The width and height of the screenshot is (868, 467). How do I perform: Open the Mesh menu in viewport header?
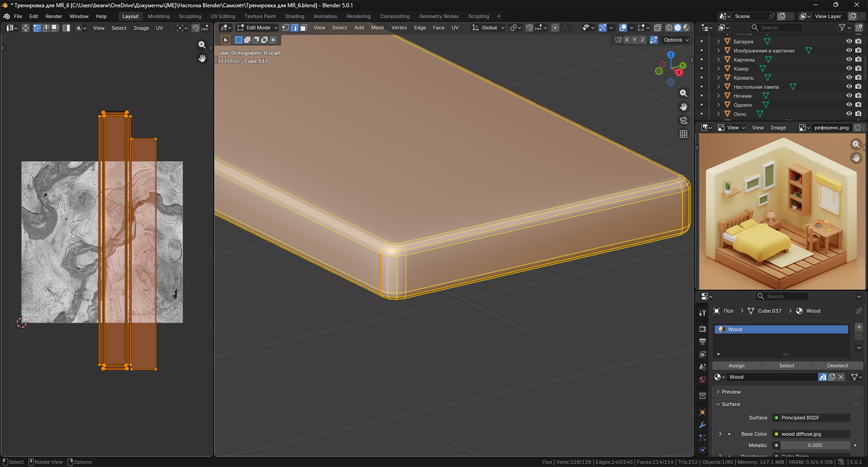(377, 28)
